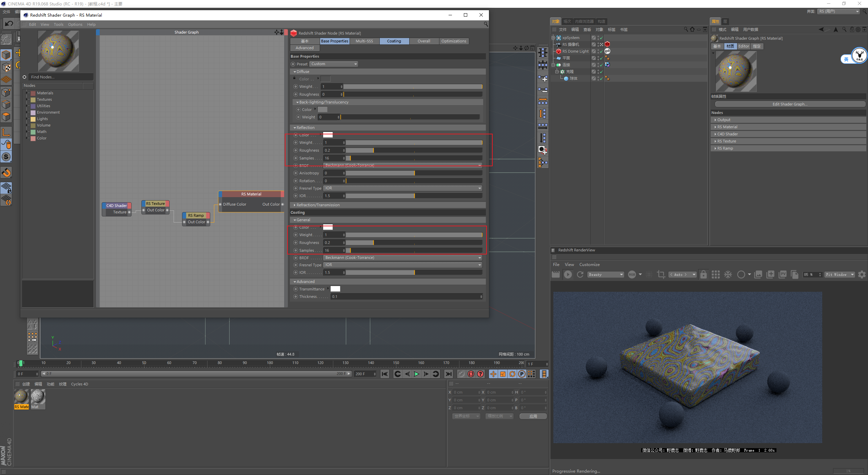The image size is (868, 475).
Task: Click the refresh render icon in RenderView
Action: [580, 274]
